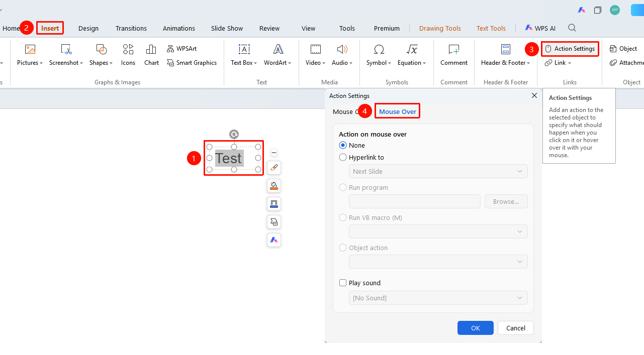Go to the Slide Show tab
Viewport: 644px width, 355px height.
227,28
